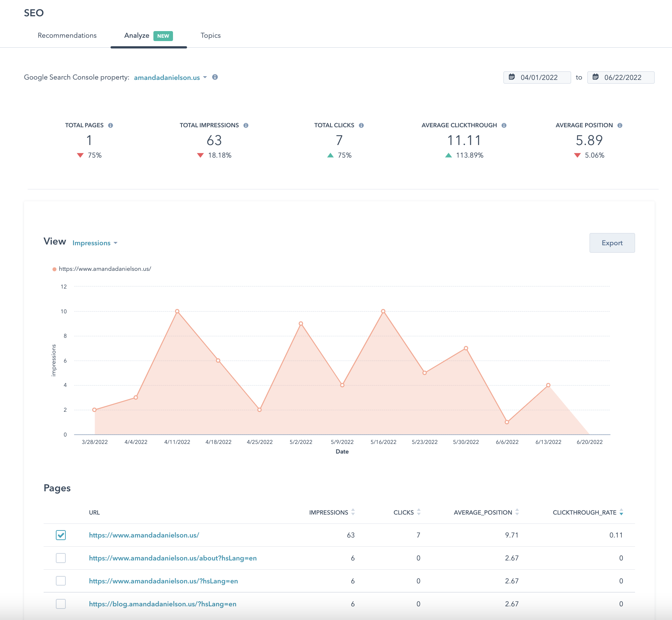Click the calendar icon in end date

(x=595, y=77)
